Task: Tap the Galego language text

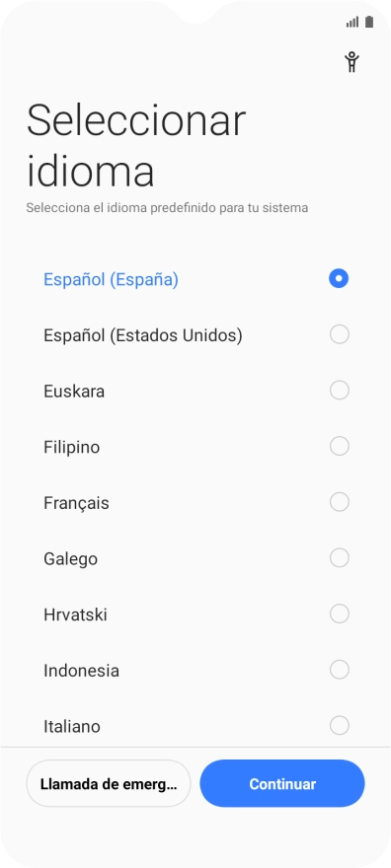Action: click(x=71, y=559)
